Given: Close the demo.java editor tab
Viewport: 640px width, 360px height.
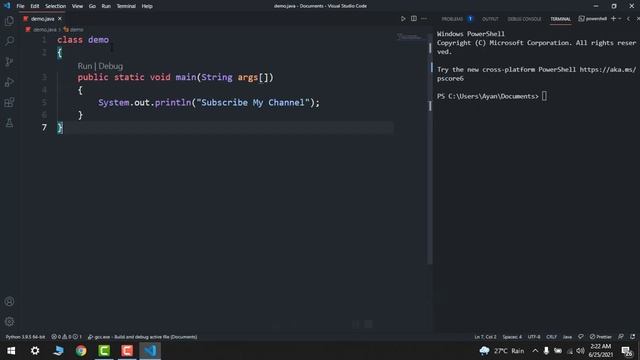Looking at the screenshot, I should [60, 19].
